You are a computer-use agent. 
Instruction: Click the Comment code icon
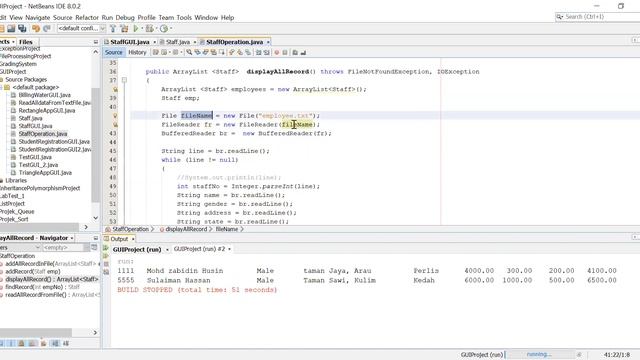coord(295,52)
